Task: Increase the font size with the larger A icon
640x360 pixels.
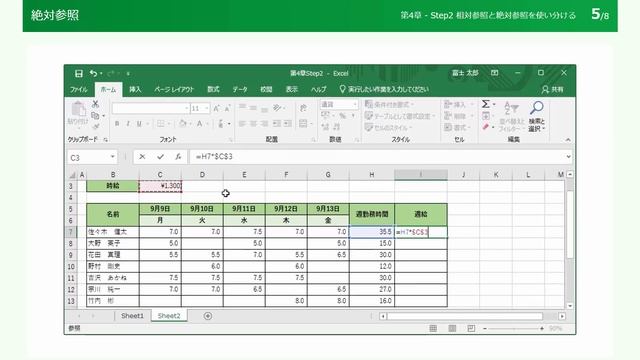Action: pos(216,108)
